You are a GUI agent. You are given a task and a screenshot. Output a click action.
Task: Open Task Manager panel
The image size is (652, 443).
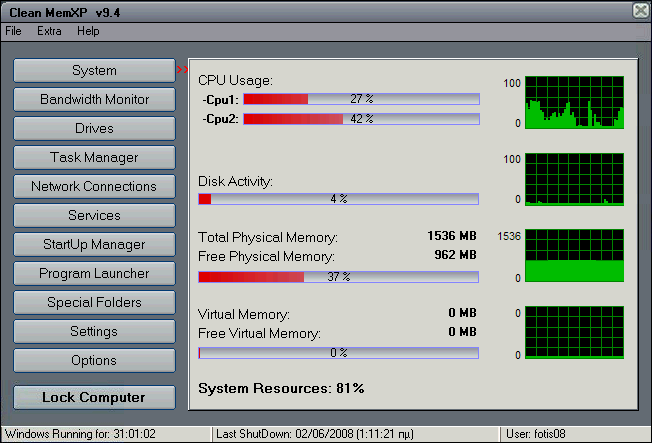[94, 157]
